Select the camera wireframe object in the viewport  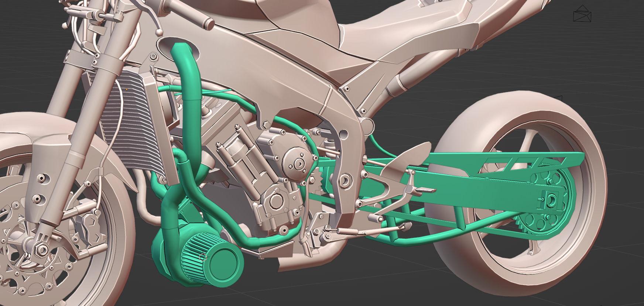click(x=582, y=14)
